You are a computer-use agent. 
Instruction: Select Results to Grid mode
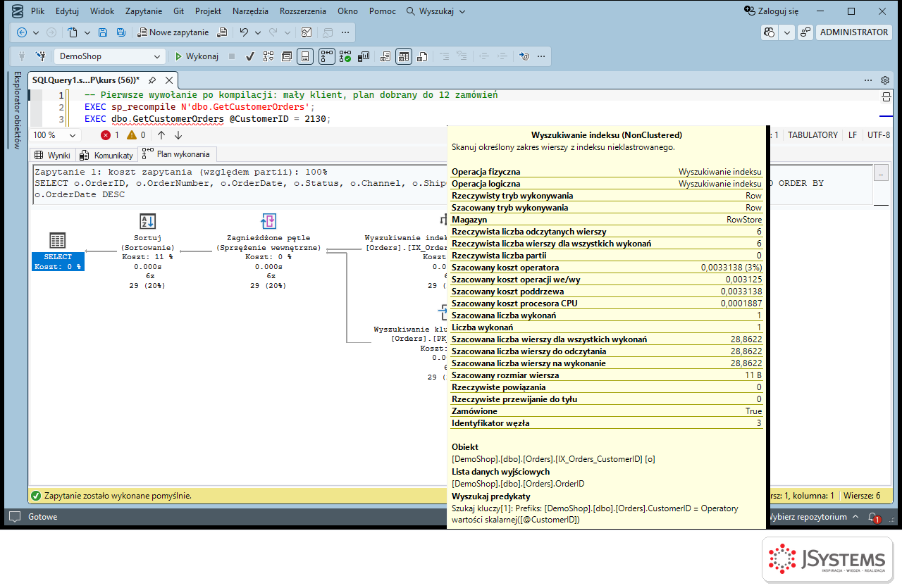pyautogui.click(x=404, y=56)
